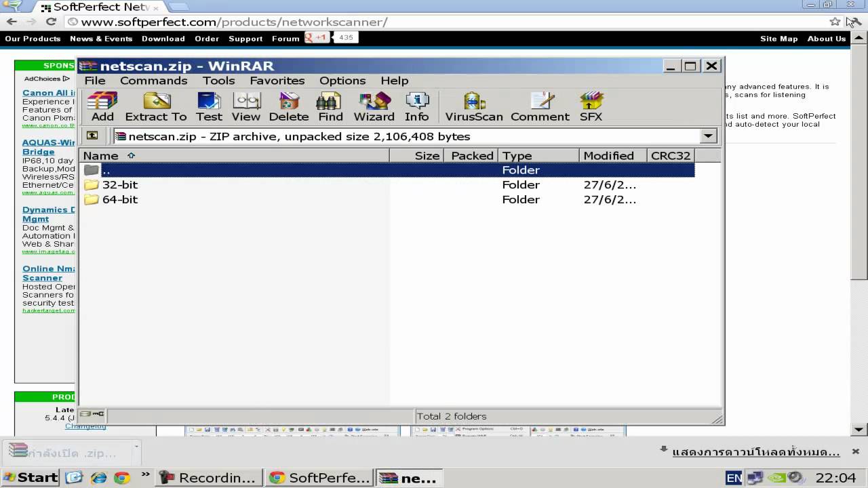Screen dimensions: 868x488
Task: Sort by the Size column header
Action: pos(416,156)
